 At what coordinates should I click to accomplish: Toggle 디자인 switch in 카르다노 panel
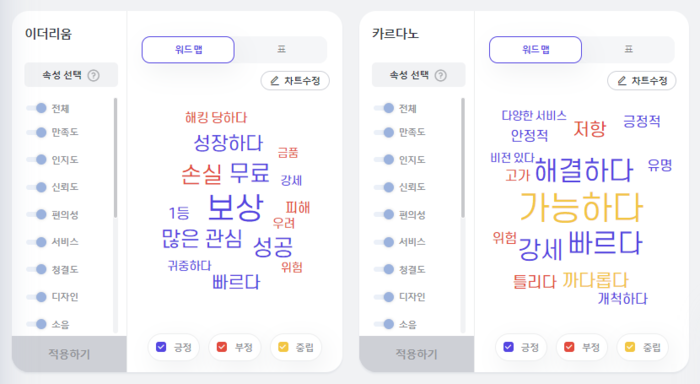coord(384,297)
